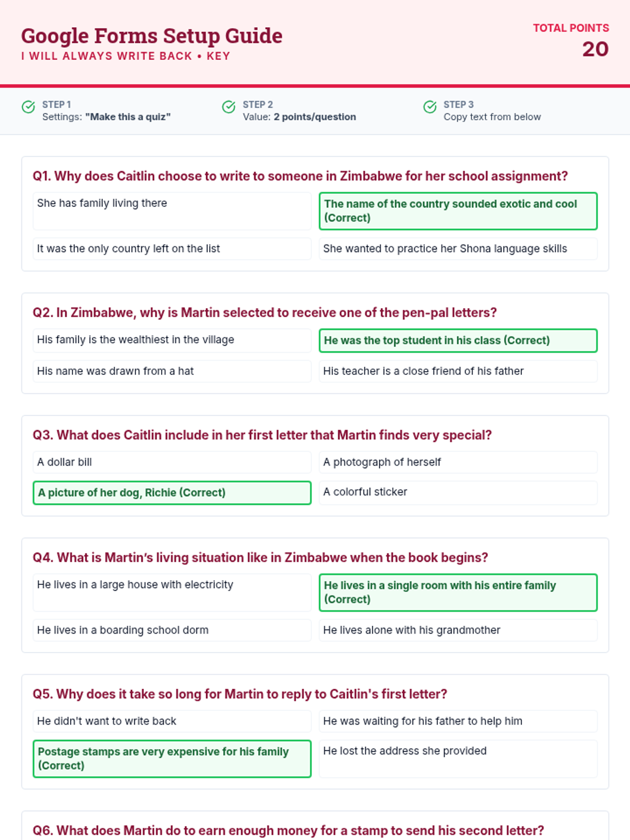Choose 'A colorful sticker' option
This screenshot has height=840, width=630.
pos(458,493)
